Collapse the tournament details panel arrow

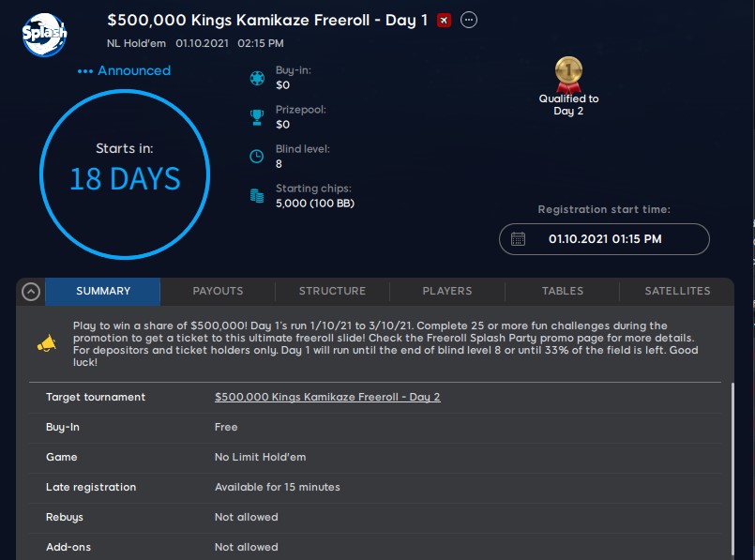30,292
